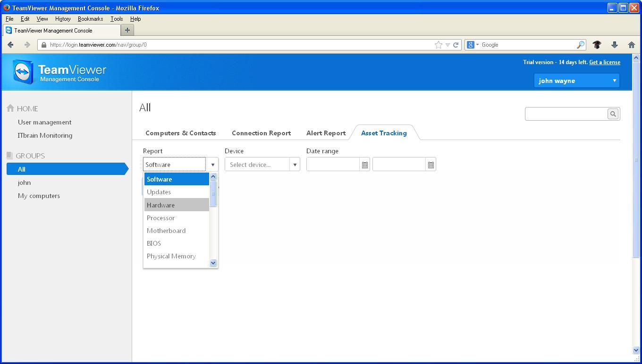
Task: Click the Firefox forward arrow
Action: (x=27, y=45)
